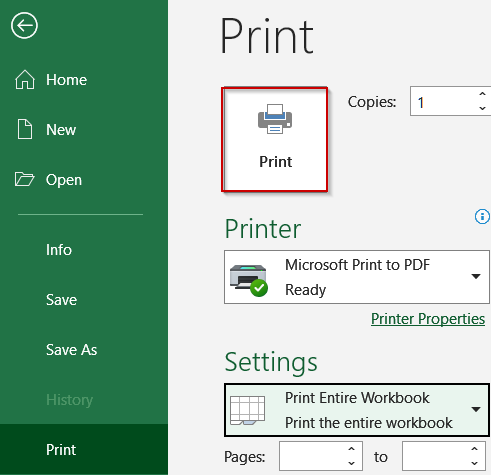
Task: Increase the Pages start value
Action: (x=351, y=449)
